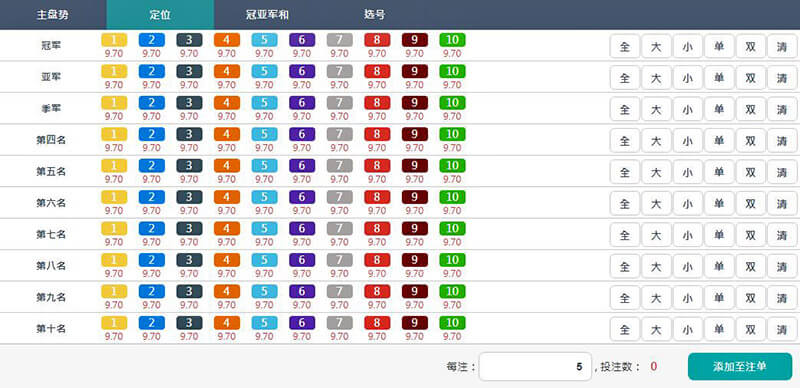Choose number 8 in 第九名 row

click(x=377, y=292)
